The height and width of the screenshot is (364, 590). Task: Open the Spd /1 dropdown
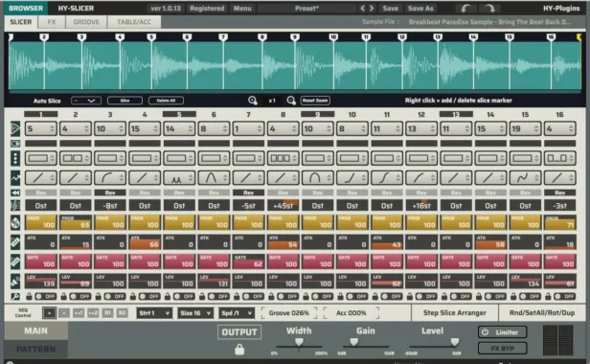pyautogui.click(x=237, y=313)
